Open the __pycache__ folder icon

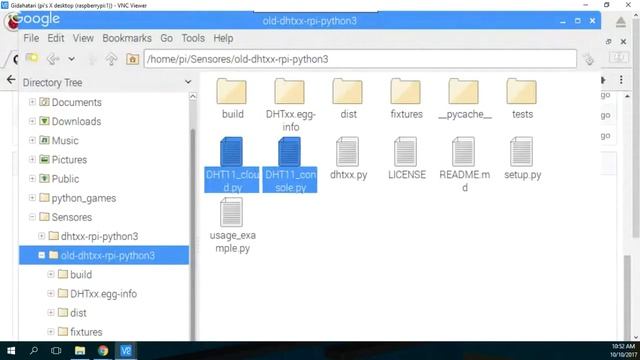(x=464, y=91)
